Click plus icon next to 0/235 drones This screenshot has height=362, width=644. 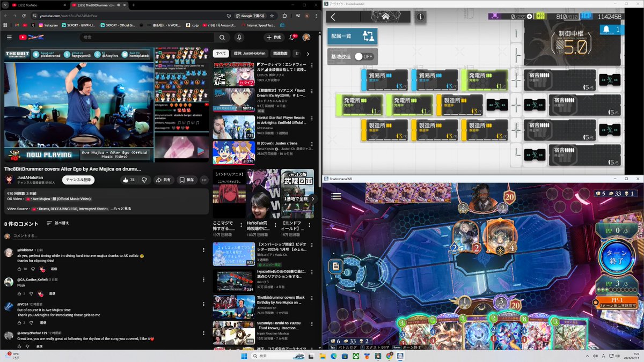pyautogui.click(x=530, y=17)
